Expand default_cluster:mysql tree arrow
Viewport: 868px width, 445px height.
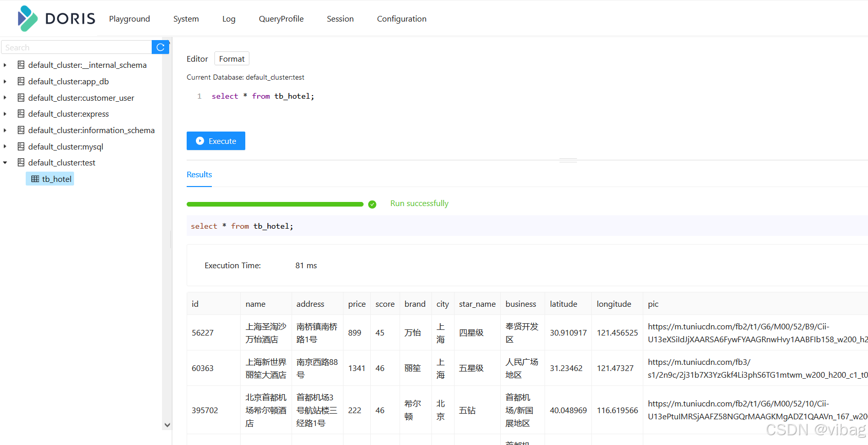[x=5, y=146]
